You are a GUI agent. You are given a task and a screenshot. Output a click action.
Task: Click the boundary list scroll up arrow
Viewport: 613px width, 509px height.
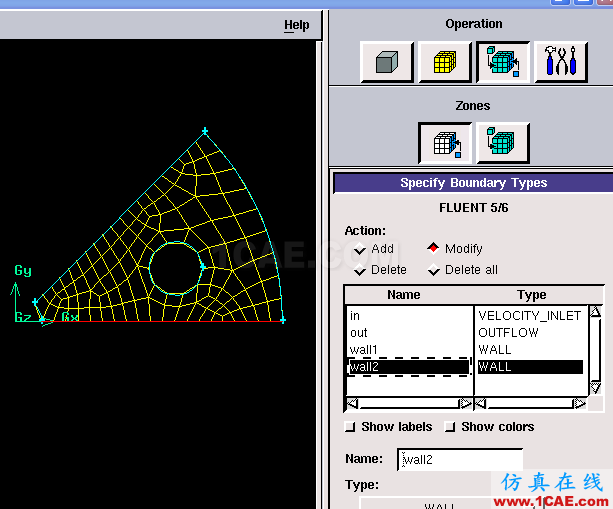click(595, 312)
